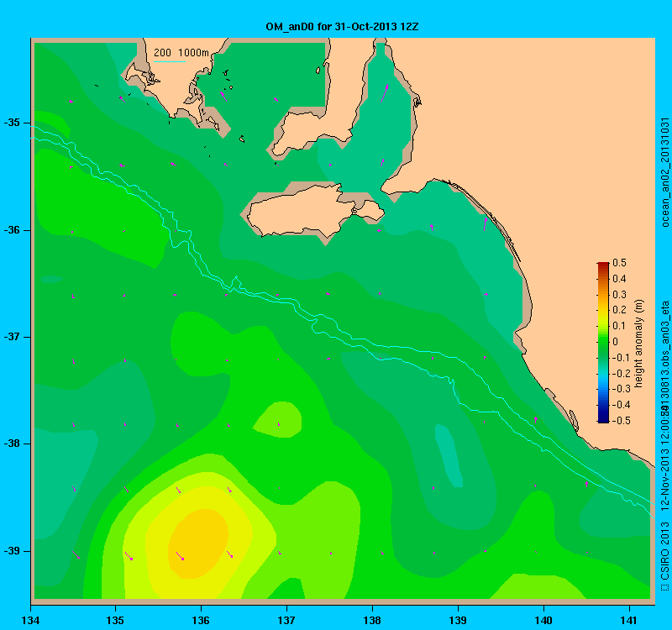The image size is (672, 630).
Task: Click the green 0 level on colorbar
Action: point(603,342)
